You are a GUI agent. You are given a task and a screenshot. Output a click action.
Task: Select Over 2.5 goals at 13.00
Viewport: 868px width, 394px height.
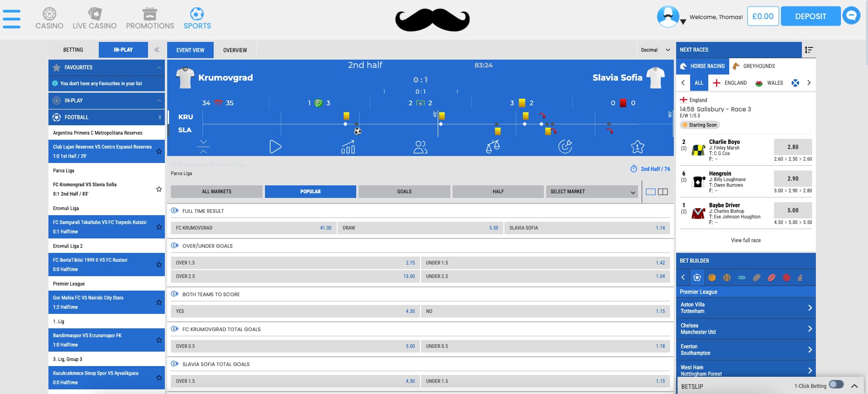tap(295, 276)
